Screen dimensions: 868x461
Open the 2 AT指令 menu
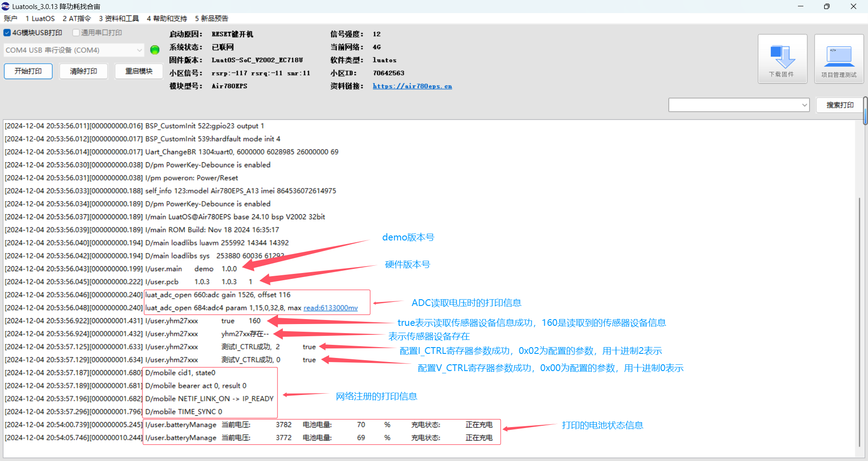pyautogui.click(x=76, y=18)
